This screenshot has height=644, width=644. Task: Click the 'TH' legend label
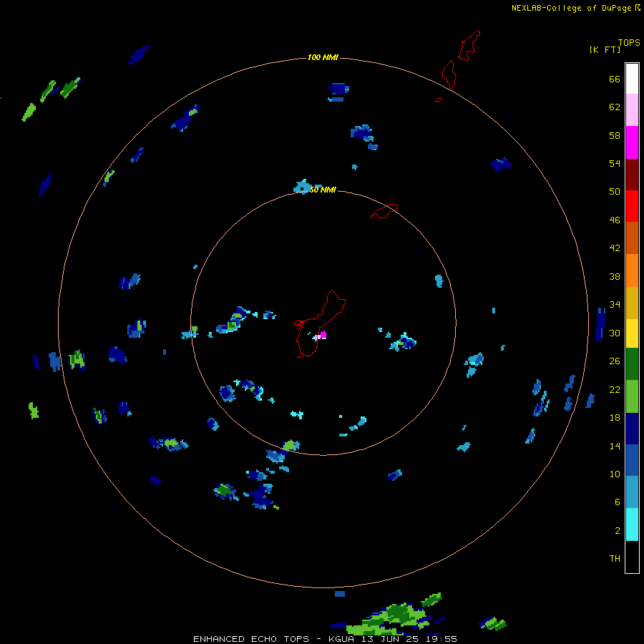(615, 559)
